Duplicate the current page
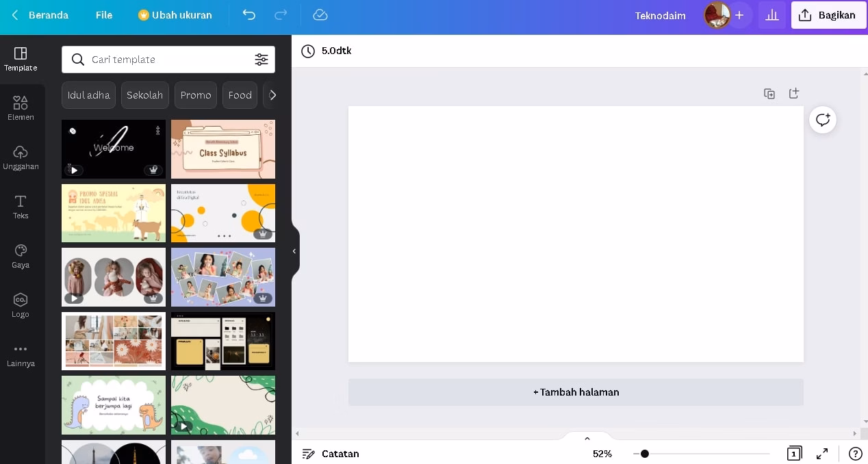The image size is (868, 464). point(769,94)
